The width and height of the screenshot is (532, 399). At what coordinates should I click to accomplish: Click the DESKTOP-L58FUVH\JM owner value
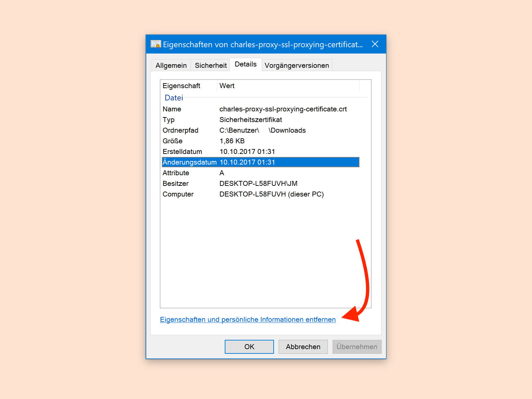coord(258,184)
